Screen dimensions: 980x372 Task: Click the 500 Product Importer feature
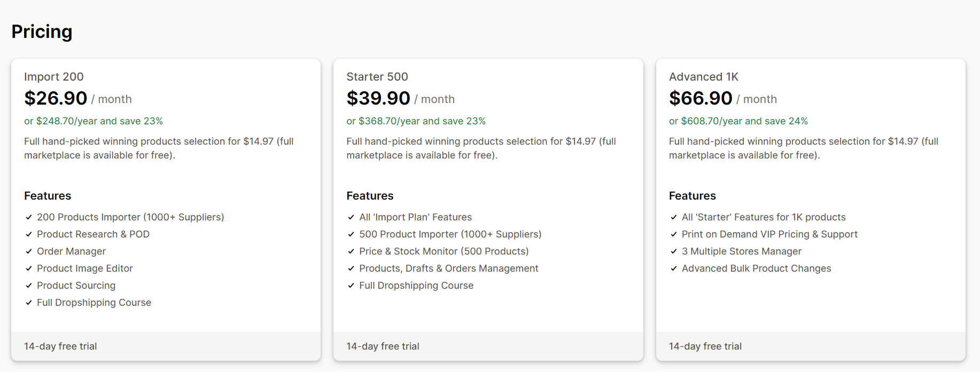tap(450, 234)
